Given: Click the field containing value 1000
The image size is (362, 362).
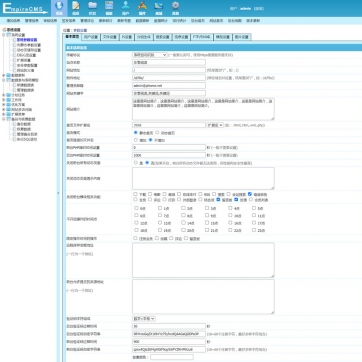Looking at the screenshot, I should point(169,155).
